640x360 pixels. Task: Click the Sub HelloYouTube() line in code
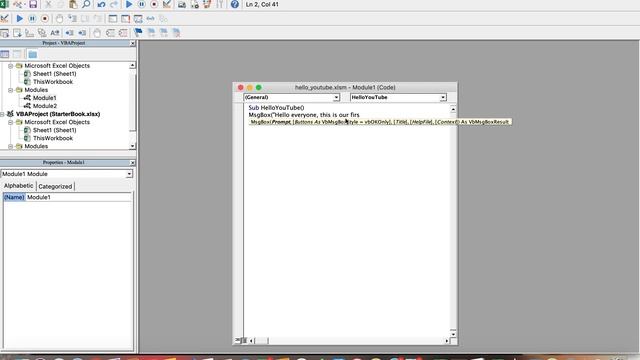(x=276, y=108)
